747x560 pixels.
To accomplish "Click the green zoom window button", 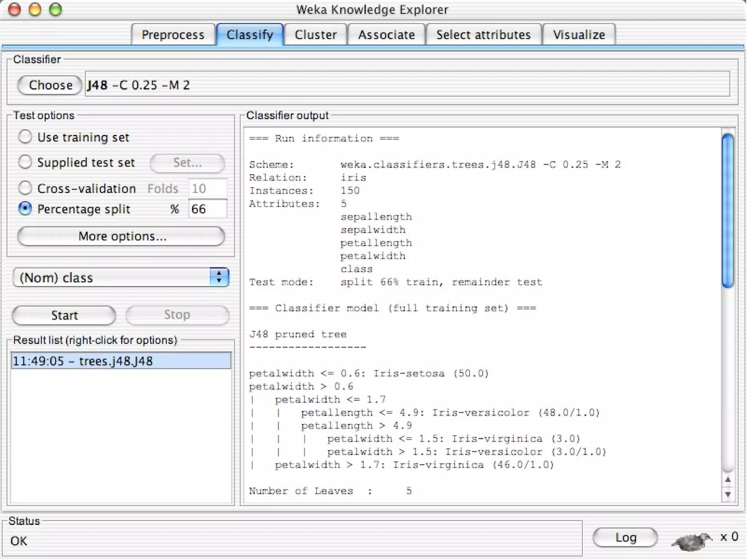I will point(55,9).
